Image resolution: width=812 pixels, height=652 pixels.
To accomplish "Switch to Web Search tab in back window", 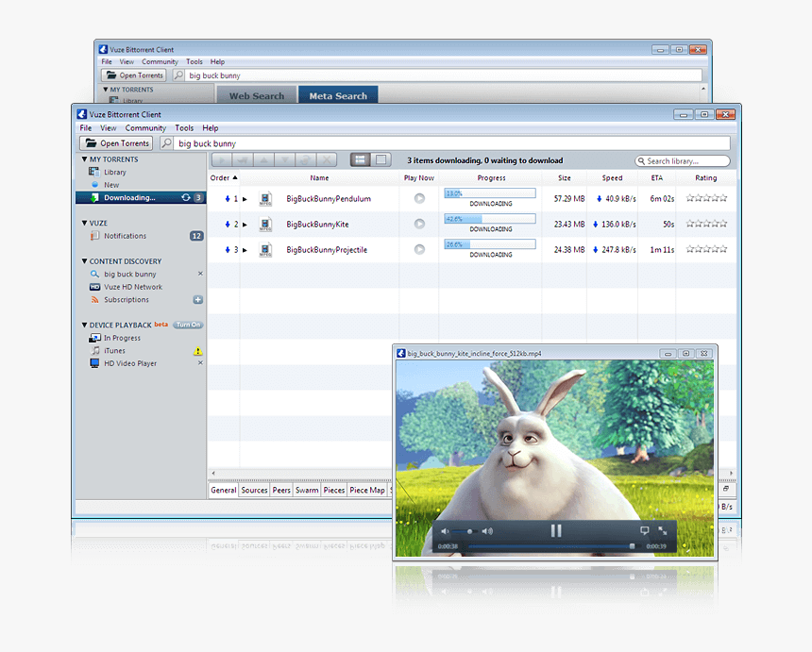I will pos(256,95).
